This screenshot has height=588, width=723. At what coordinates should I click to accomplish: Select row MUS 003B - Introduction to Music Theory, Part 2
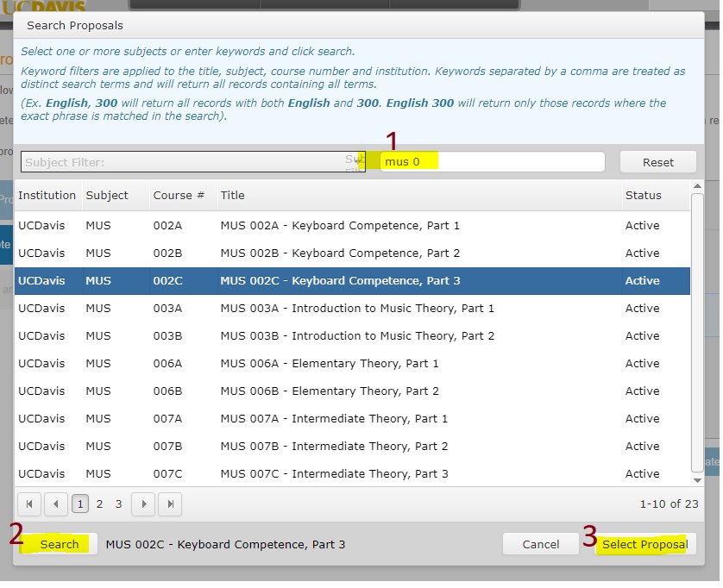coord(354,337)
